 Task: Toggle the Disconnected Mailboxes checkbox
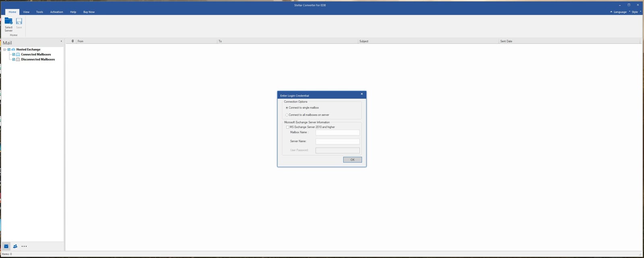14,59
